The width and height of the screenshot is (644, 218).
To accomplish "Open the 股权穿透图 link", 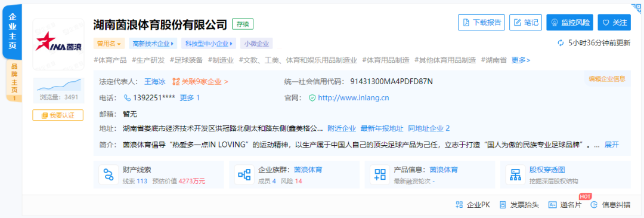I will pos(547,170).
